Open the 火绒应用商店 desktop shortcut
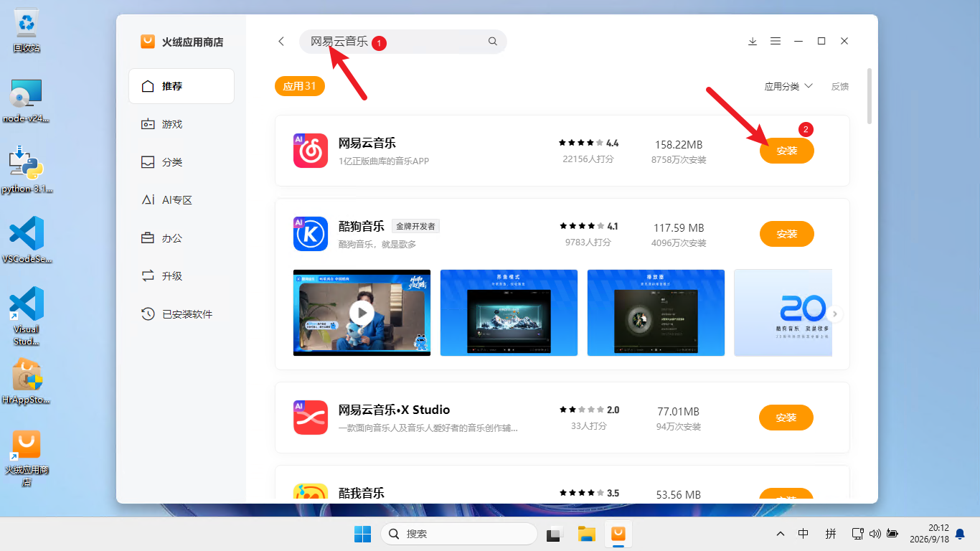 tap(27, 458)
